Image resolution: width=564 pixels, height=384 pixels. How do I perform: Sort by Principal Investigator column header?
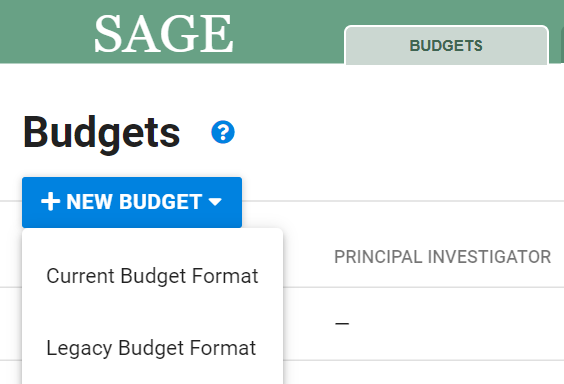click(x=442, y=257)
